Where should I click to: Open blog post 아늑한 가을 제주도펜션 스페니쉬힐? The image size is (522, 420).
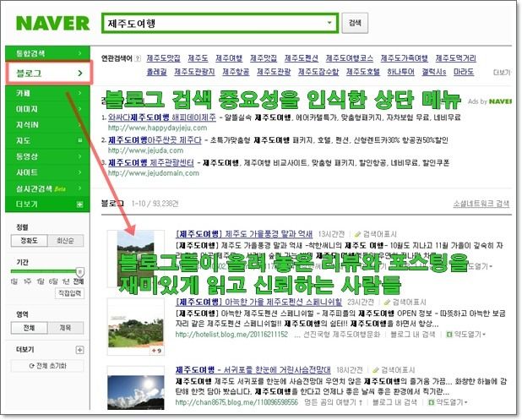(x=259, y=302)
